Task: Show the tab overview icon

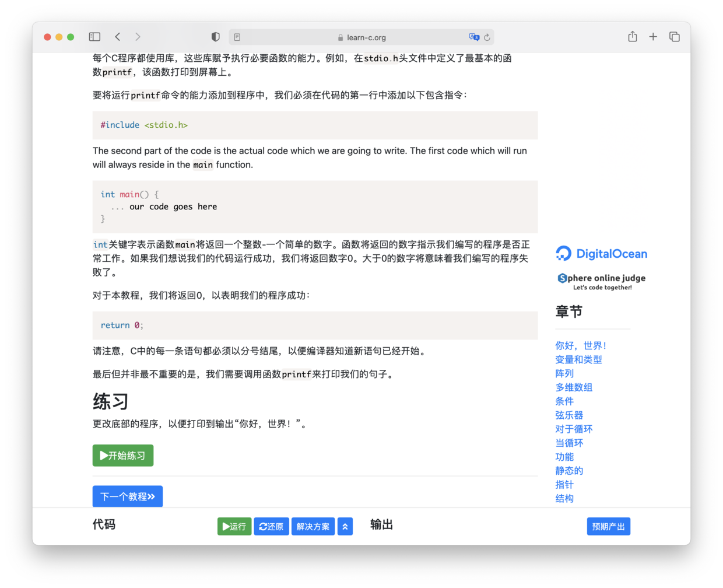Action: (x=675, y=37)
